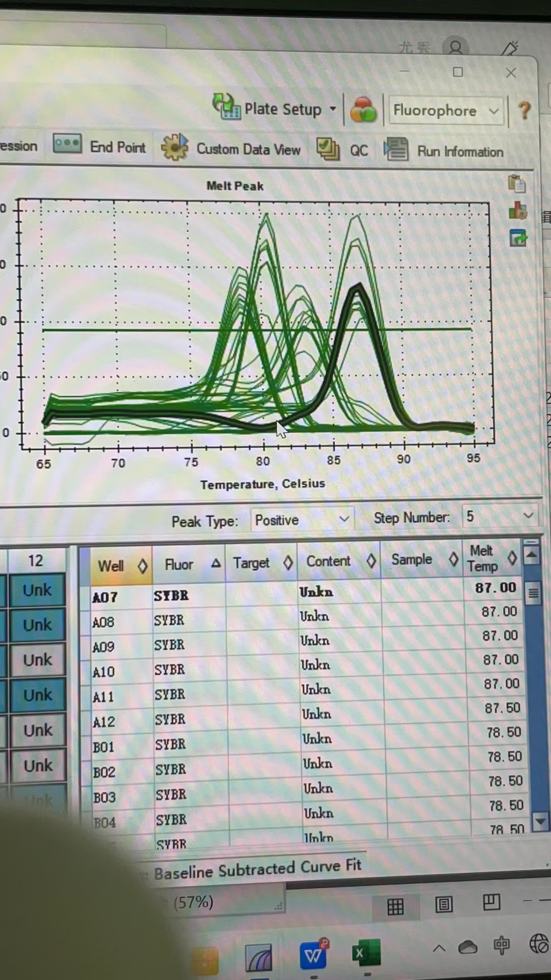Open the WPS Writer icon on the taskbar
The height and width of the screenshot is (980, 551).
[x=314, y=953]
